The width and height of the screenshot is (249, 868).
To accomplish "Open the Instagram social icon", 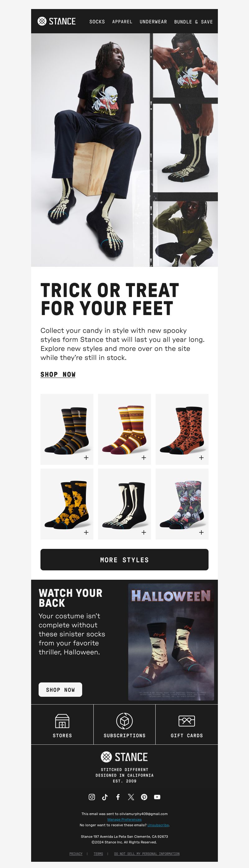I will pos(92,797).
